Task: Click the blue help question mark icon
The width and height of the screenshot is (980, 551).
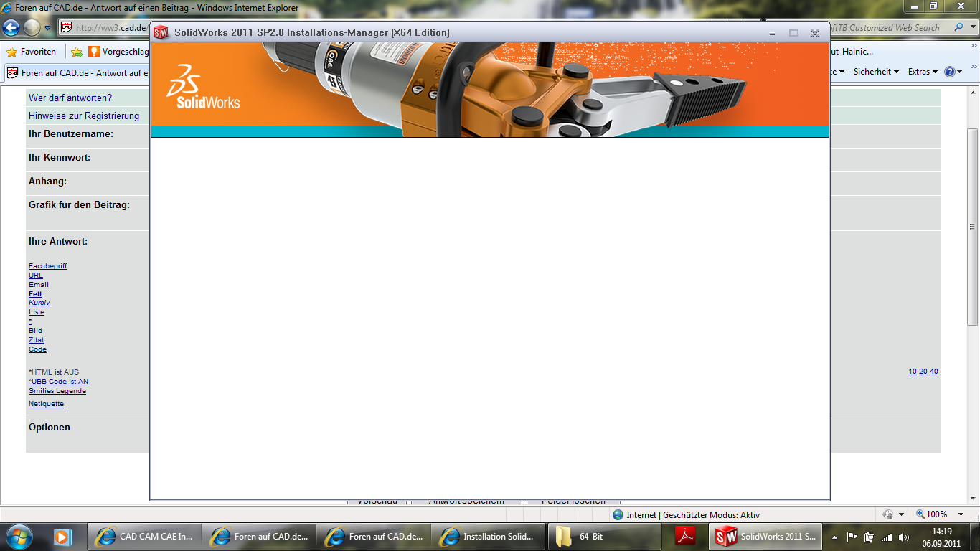Action: (x=950, y=72)
